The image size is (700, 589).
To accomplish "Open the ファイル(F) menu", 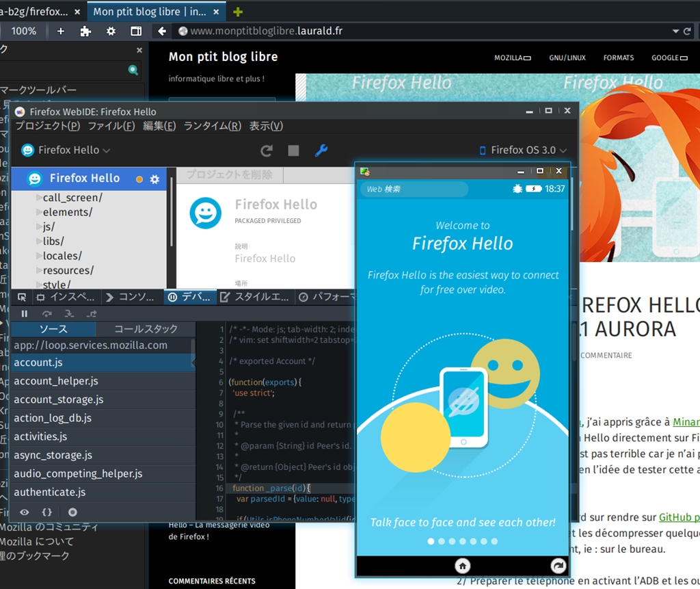I will 111,126.
